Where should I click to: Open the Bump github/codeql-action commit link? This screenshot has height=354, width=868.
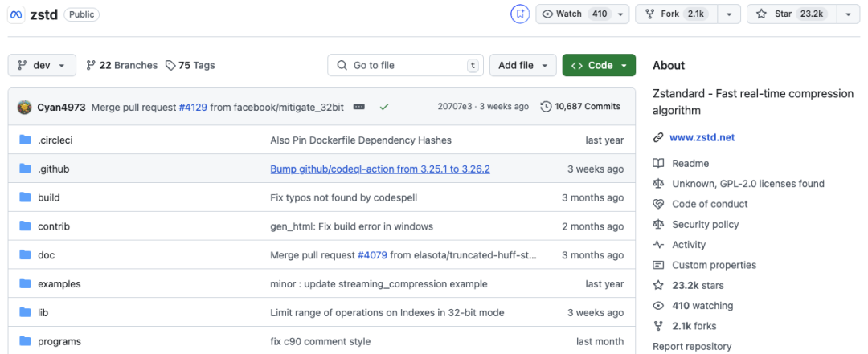point(379,169)
